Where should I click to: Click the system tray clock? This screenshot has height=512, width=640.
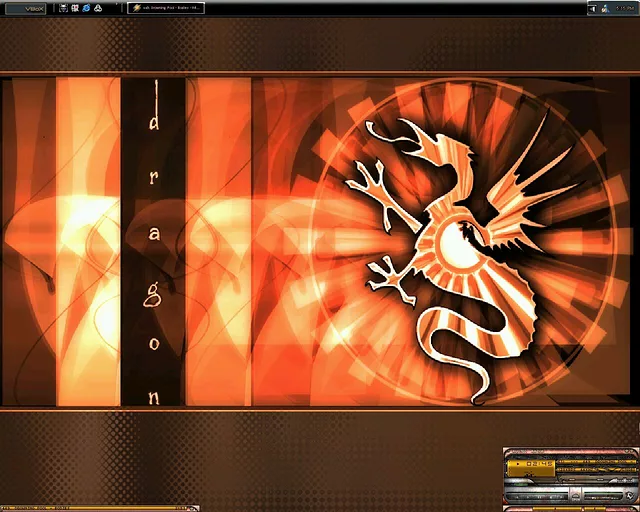[625, 8]
